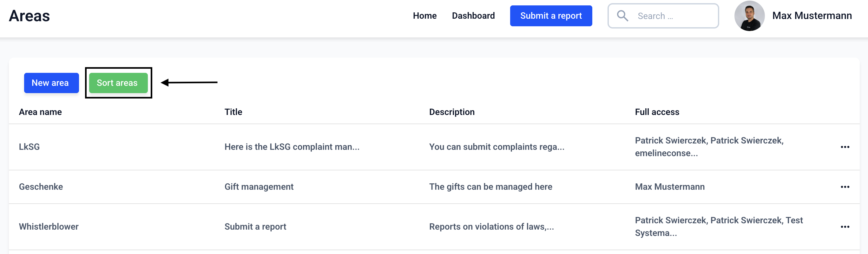This screenshot has height=254, width=868.
Task: Click the Title column header
Action: 233,112
